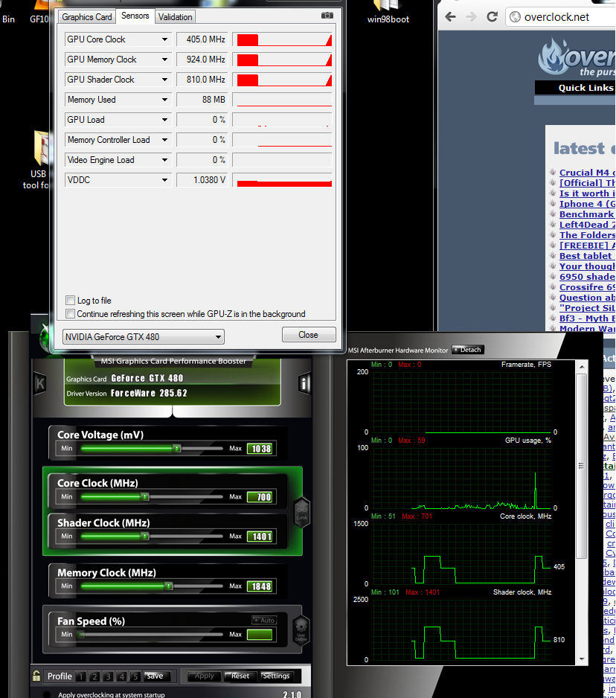Click the Memory Clock slider handle
616x698 pixels.
169,586
